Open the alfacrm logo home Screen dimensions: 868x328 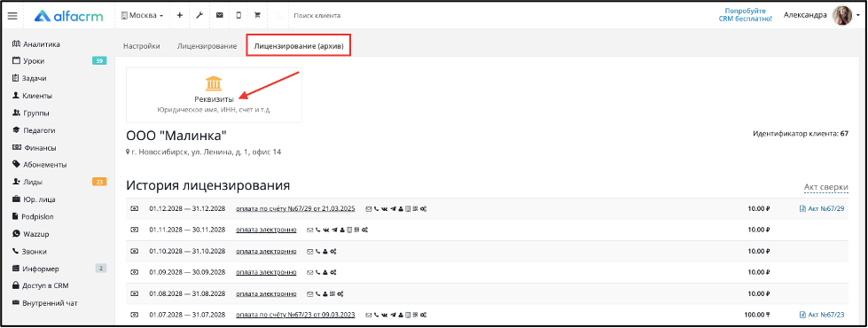point(68,16)
